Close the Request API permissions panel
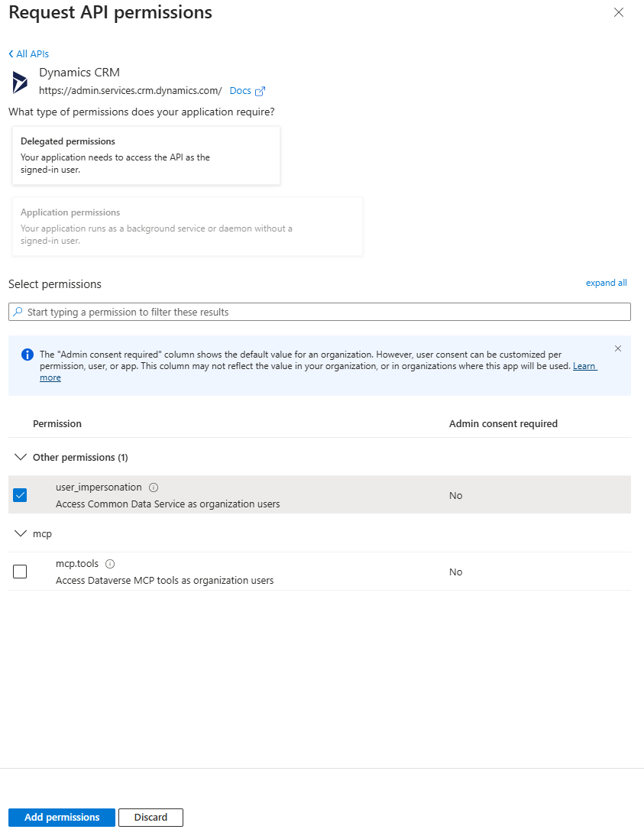 [x=619, y=12]
